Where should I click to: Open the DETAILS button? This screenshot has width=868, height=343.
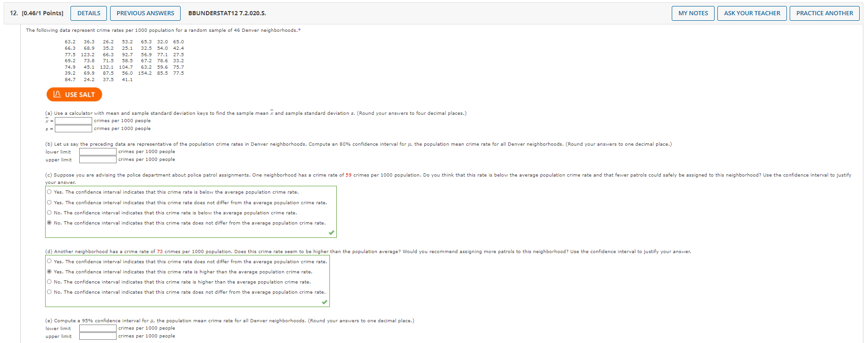tap(88, 13)
